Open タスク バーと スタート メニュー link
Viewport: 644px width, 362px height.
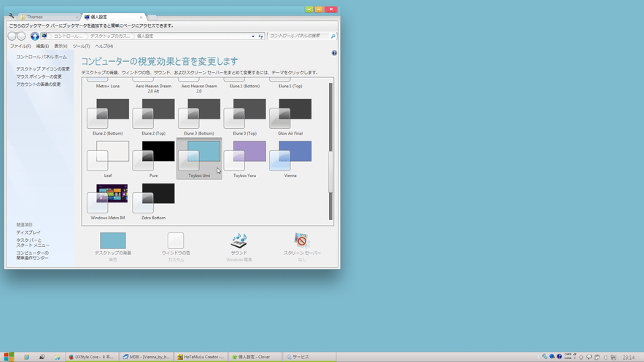[x=33, y=243]
